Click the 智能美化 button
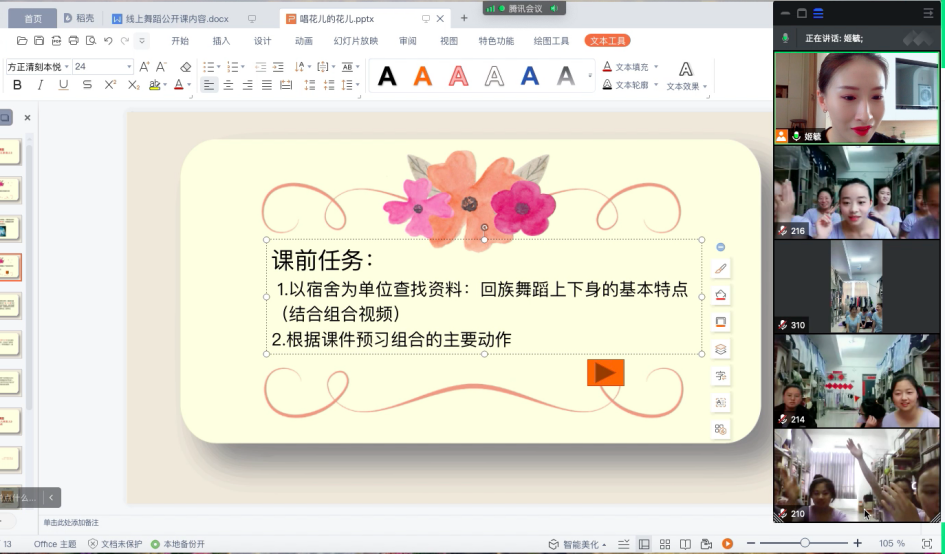Screen dimensions: 945x554 point(578,544)
